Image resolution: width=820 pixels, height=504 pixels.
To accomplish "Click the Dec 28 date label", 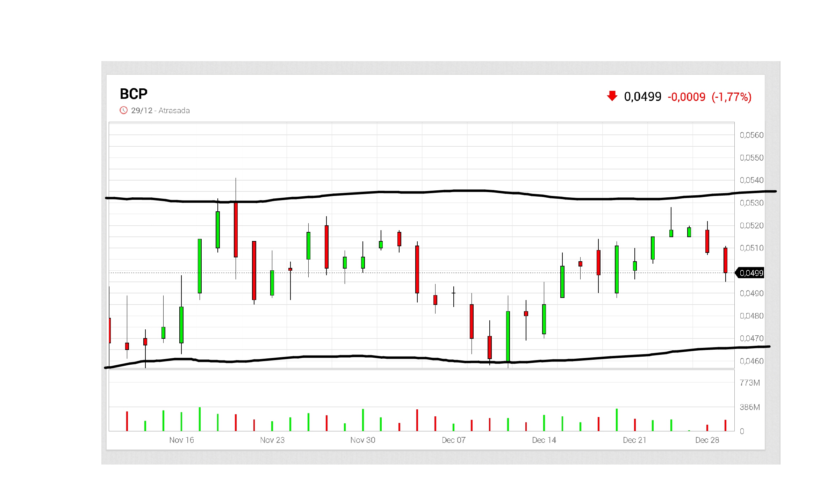I will click(x=707, y=440).
